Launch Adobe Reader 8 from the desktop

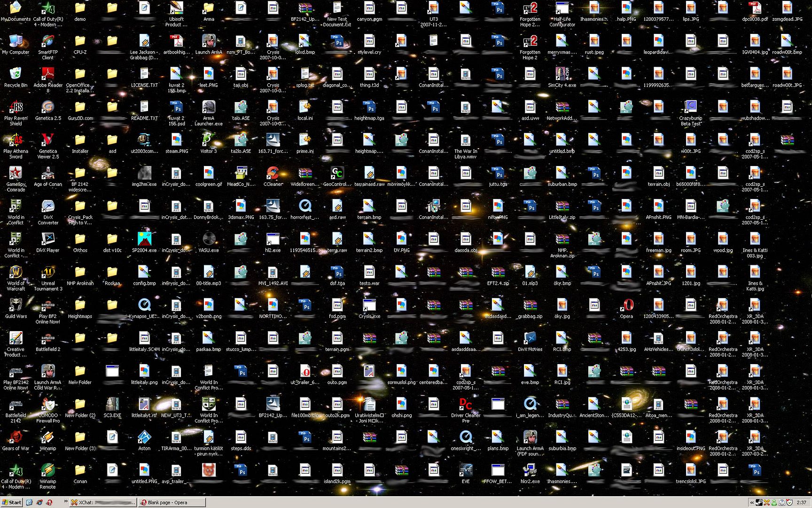click(x=47, y=74)
